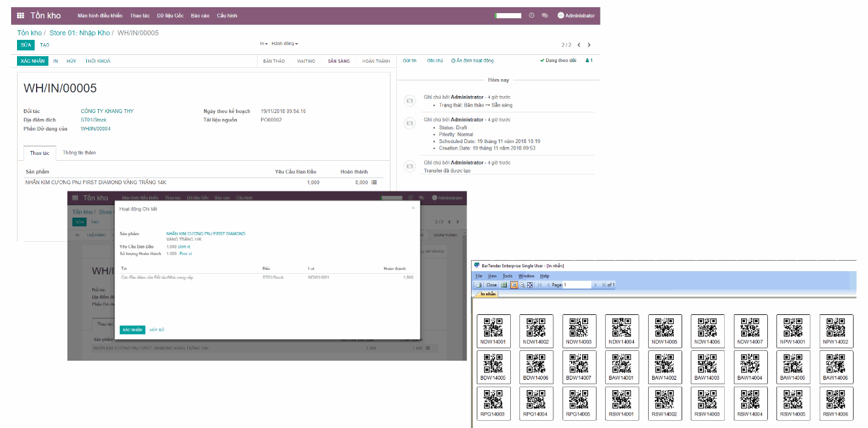Open the Tools menu in BarTender
This screenshot has height=428, width=868.
(x=508, y=276)
